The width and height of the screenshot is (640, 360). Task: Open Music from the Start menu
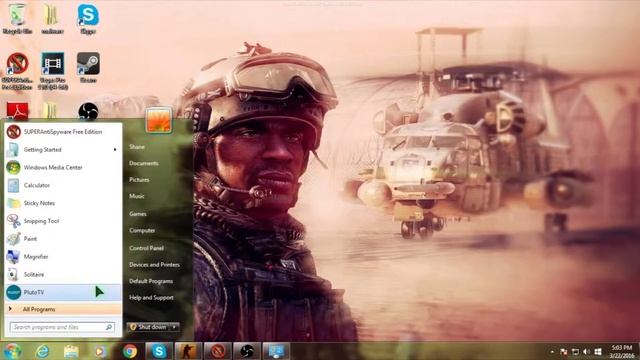pos(137,196)
